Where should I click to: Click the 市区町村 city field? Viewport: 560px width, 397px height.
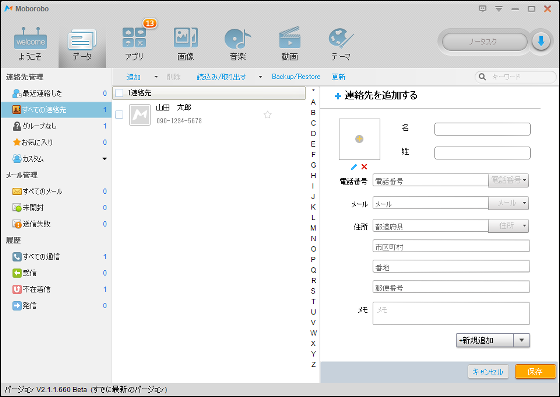click(x=451, y=246)
